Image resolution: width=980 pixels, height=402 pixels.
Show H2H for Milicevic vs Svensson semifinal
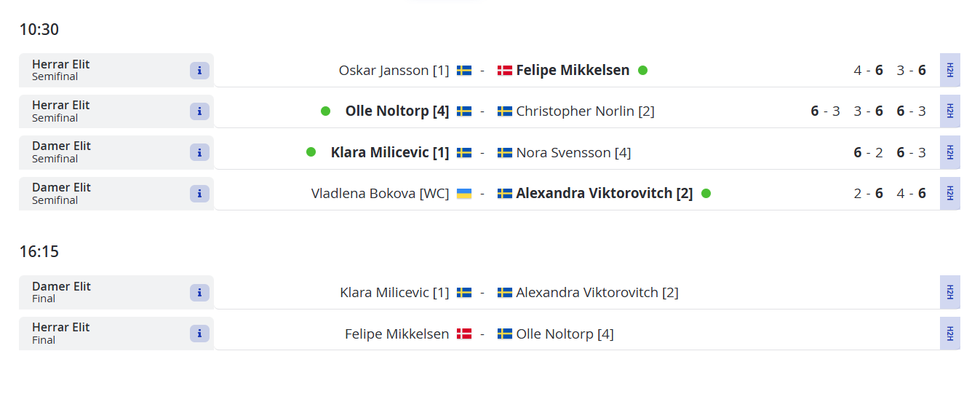949,152
